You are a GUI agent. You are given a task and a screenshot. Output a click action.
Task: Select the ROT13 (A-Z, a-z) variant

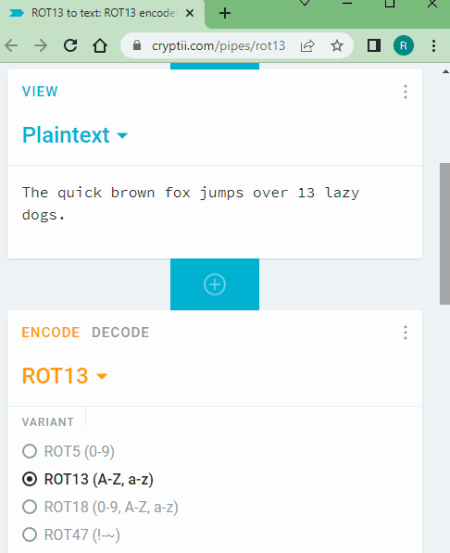[x=88, y=479]
